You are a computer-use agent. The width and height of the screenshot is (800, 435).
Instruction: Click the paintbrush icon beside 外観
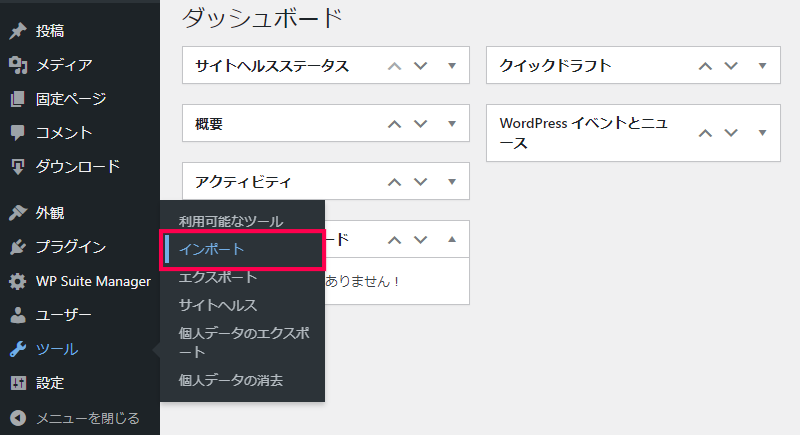[x=18, y=213]
